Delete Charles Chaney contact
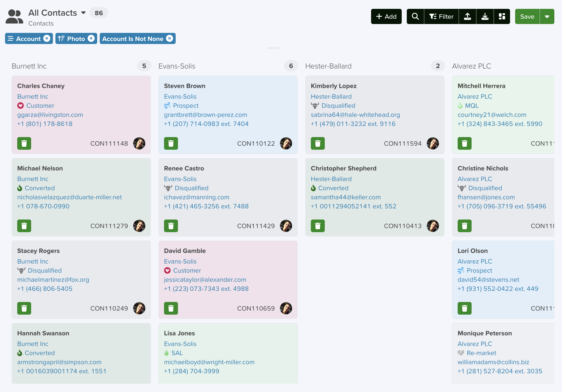Screen dimensions: 566x392 24,143
